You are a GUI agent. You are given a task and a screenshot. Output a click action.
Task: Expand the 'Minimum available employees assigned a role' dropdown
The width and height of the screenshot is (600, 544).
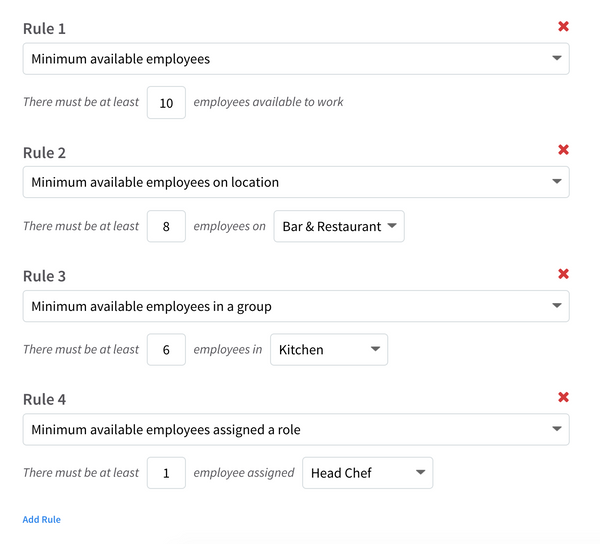pyautogui.click(x=296, y=430)
